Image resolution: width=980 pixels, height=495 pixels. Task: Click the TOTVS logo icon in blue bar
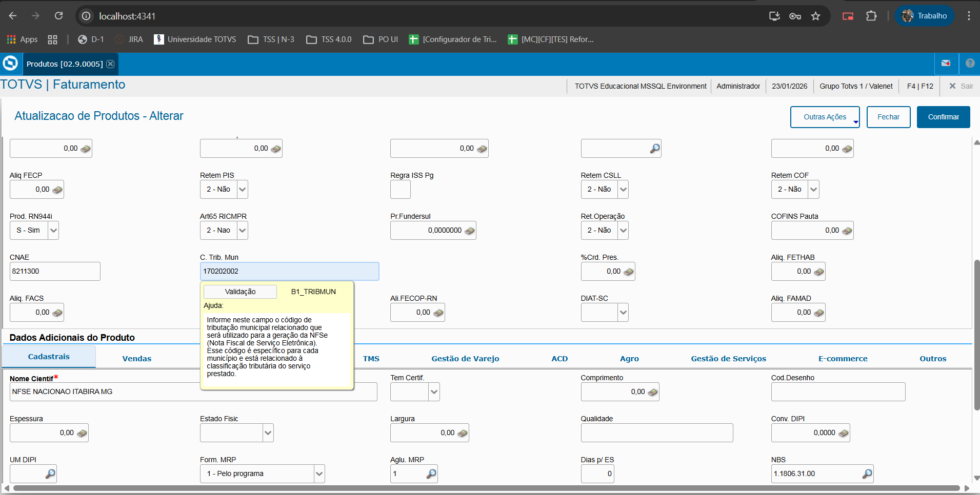10,64
